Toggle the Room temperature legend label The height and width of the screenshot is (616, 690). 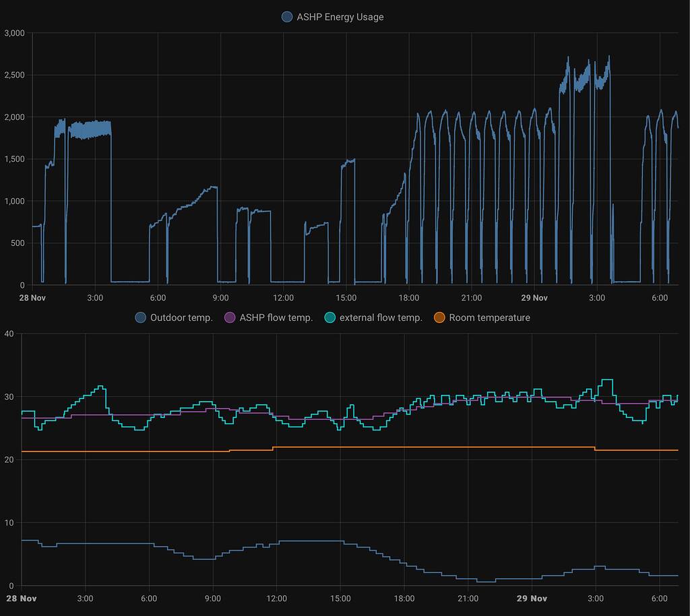coord(489,317)
